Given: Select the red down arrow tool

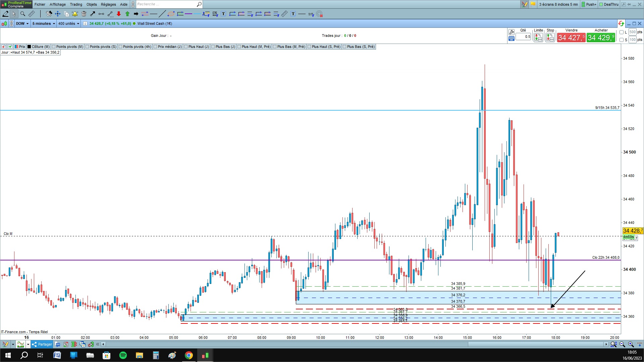Looking at the screenshot, I should pyautogui.click(x=119, y=14).
